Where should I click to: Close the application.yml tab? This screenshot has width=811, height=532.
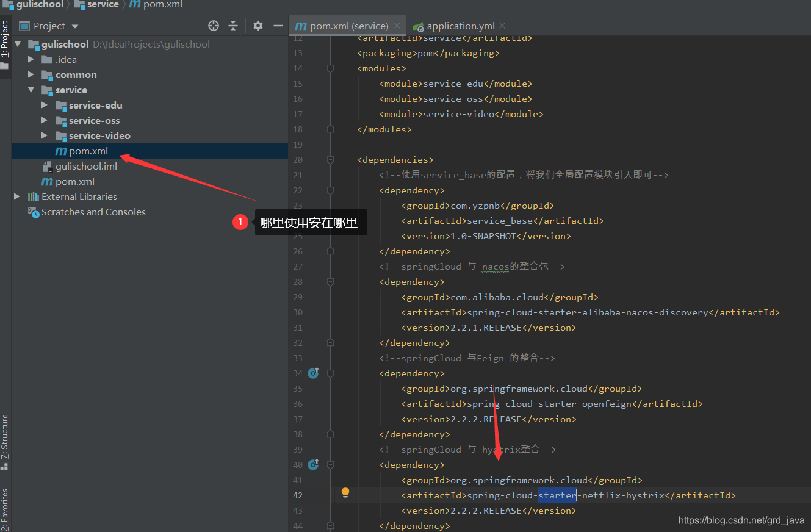502,26
